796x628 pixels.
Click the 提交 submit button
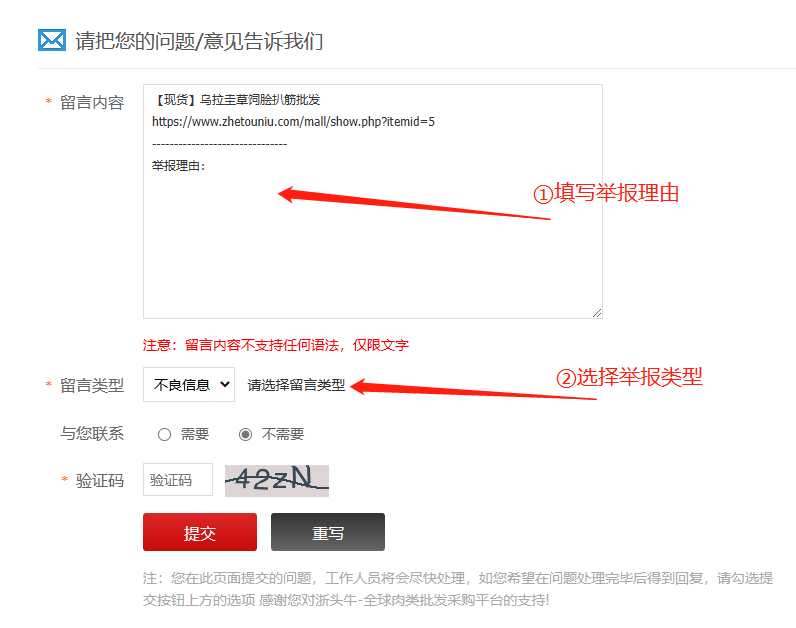coord(200,532)
